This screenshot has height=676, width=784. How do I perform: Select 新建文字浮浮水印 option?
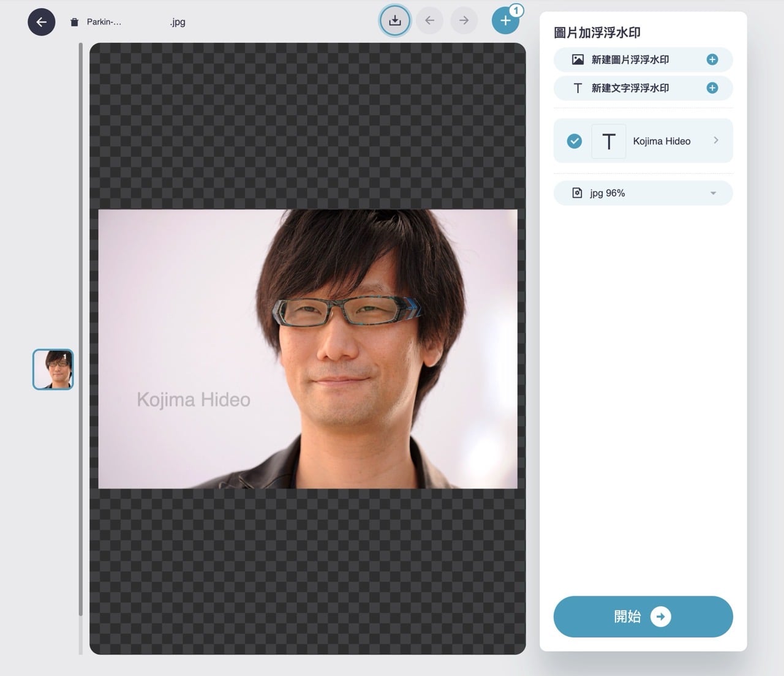[x=630, y=88]
